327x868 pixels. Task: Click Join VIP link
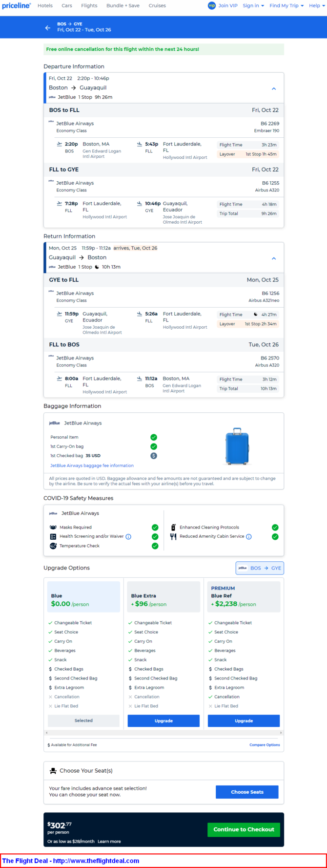[228, 6]
